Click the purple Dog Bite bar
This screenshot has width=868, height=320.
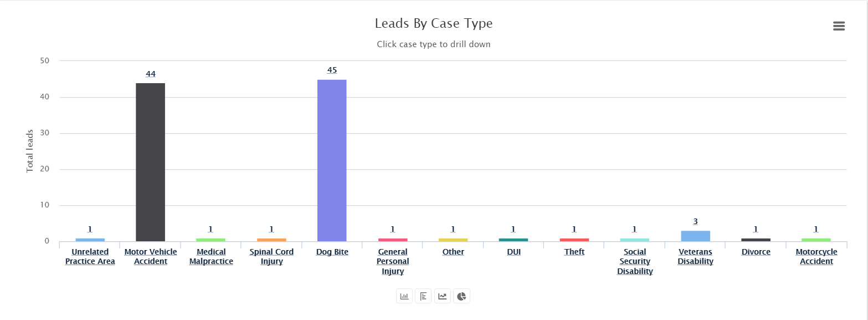(x=332, y=160)
